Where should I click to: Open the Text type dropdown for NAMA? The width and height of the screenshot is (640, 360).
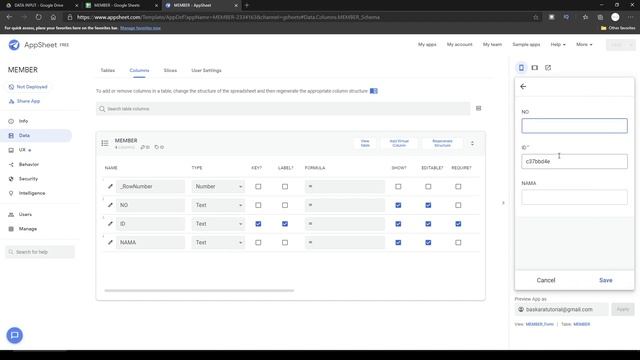tap(218, 242)
